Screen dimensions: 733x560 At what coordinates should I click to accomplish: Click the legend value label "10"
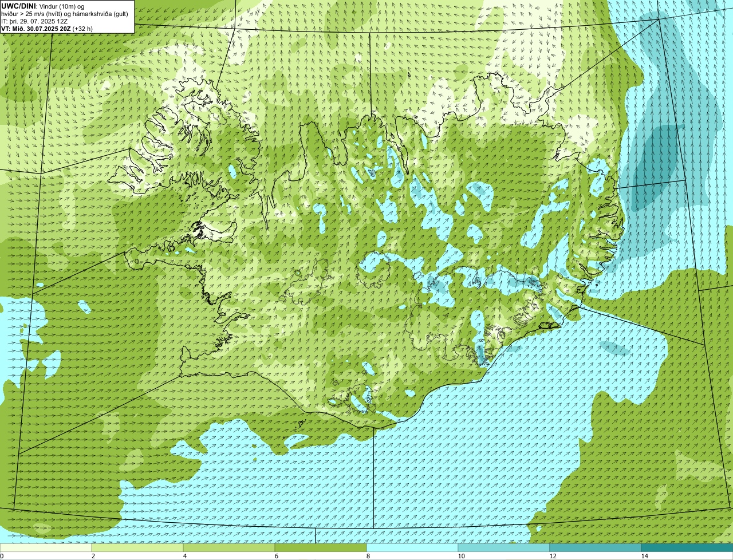pos(461,556)
